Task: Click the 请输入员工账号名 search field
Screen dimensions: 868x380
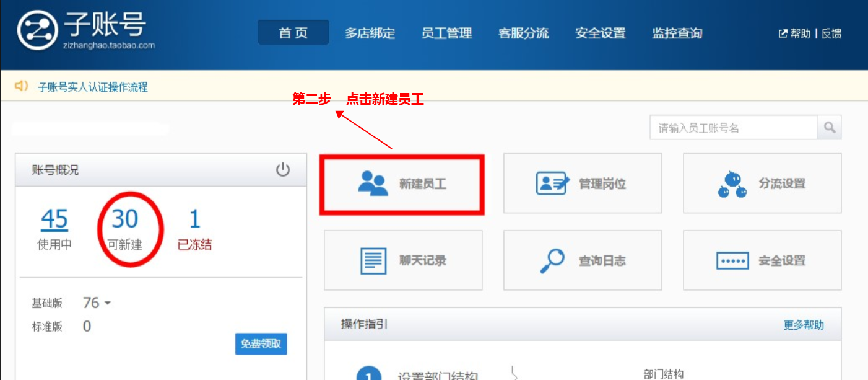Action: pos(733,128)
